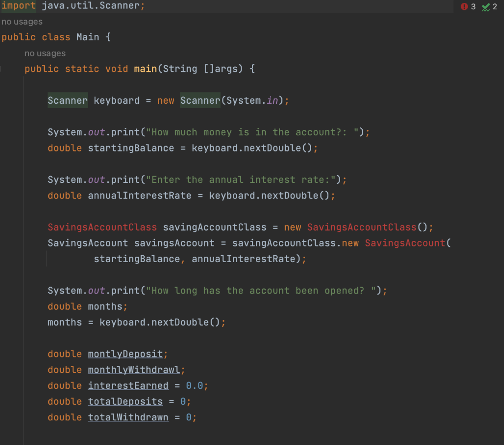Select the totalDeposits variable name
This screenshot has height=445, width=504.
(x=125, y=401)
